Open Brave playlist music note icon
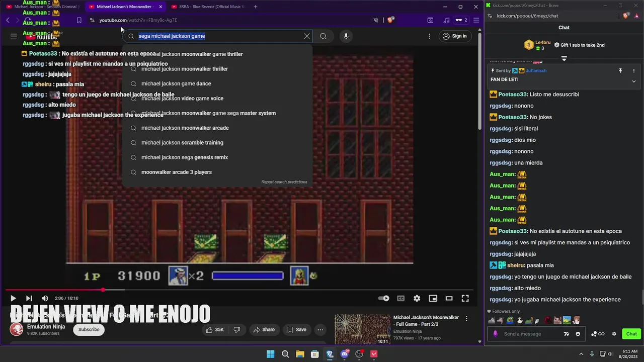The width and height of the screenshot is (644, 362). point(446,20)
